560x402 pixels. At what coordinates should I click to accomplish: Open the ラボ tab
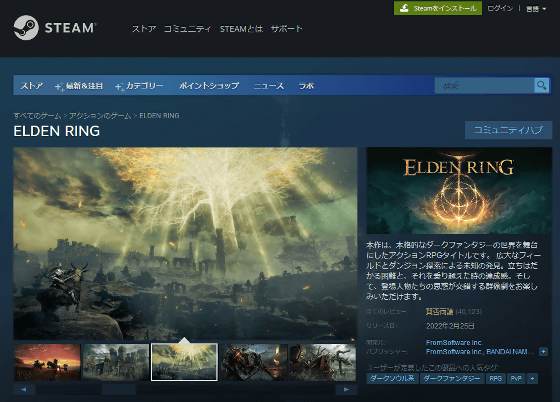[306, 86]
